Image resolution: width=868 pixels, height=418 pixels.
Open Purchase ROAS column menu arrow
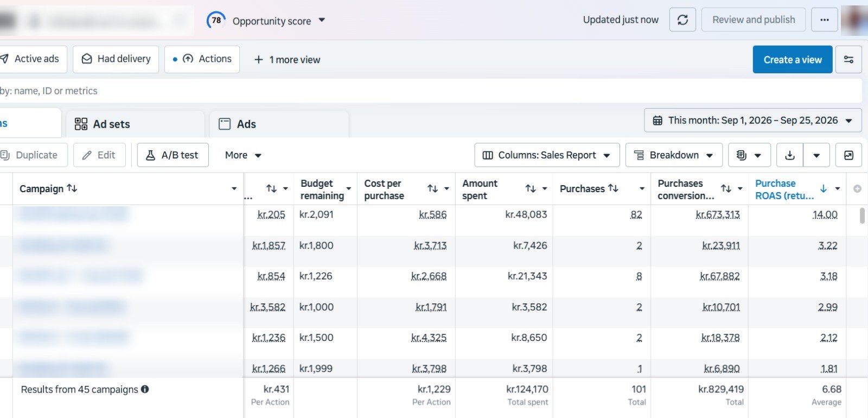pos(838,188)
